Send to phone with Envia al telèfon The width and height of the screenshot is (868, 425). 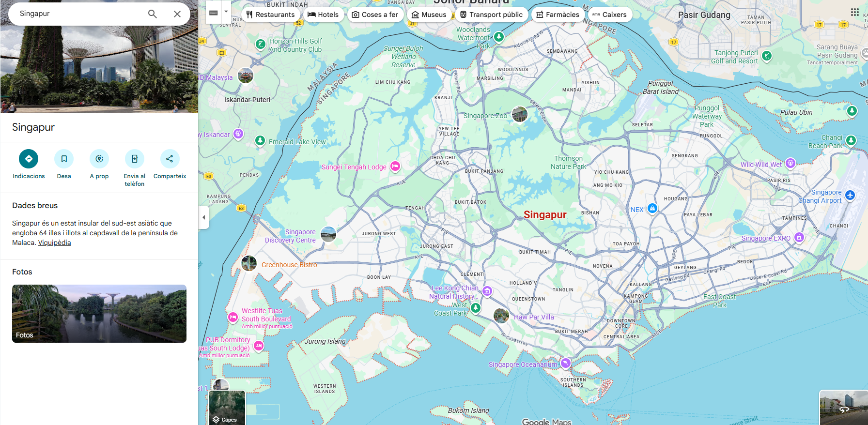(x=135, y=159)
